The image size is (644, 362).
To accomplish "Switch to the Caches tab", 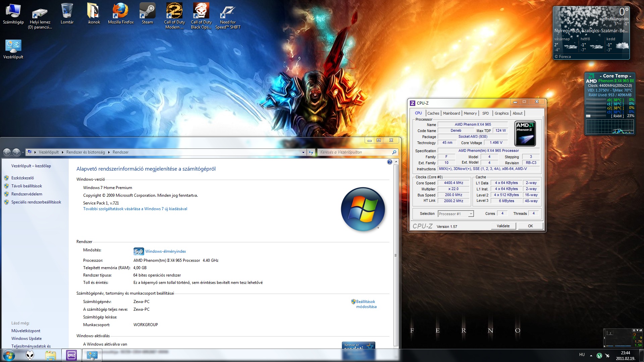I will tap(433, 113).
